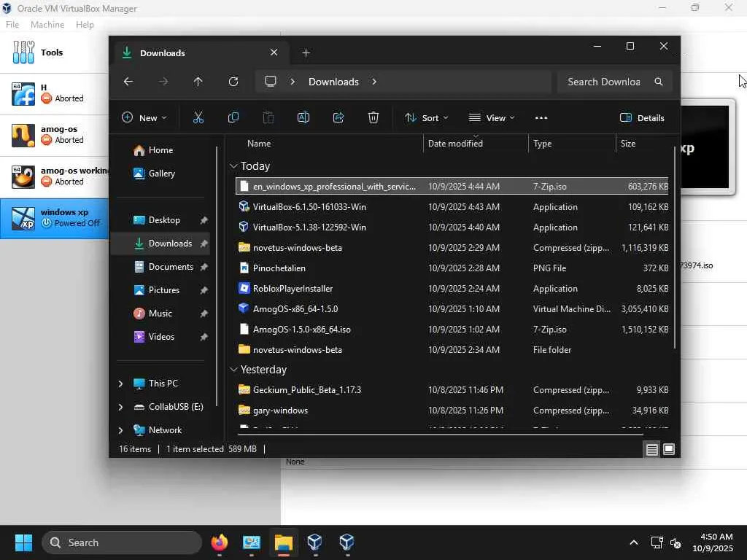
Task: Click the taskbar Search box
Action: tap(122, 542)
